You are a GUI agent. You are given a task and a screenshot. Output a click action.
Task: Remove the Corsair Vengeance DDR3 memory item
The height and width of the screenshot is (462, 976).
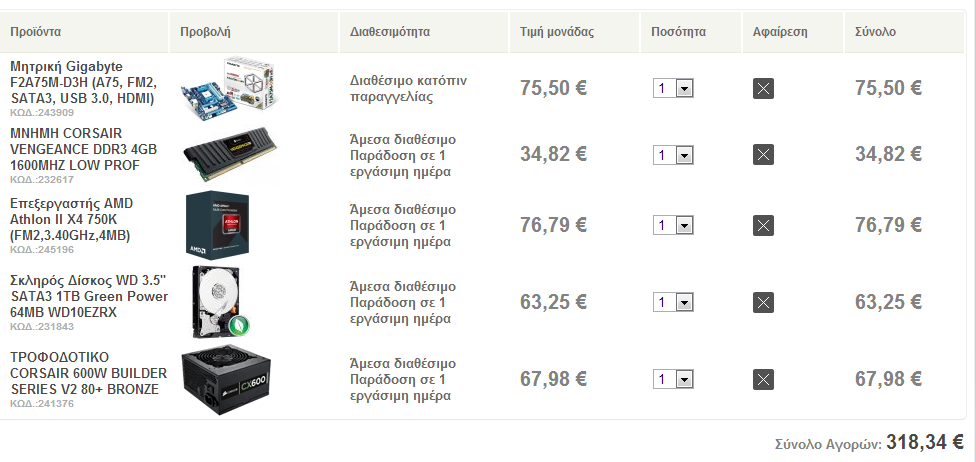coord(763,154)
